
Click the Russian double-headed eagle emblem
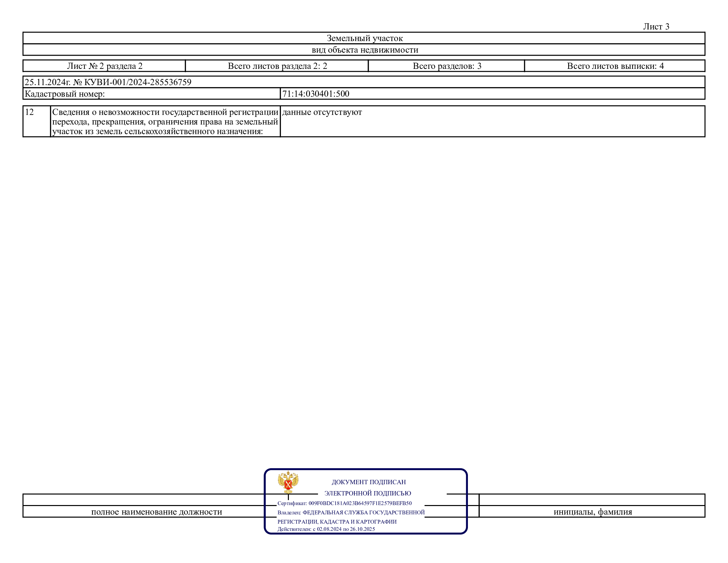pyautogui.click(x=288, y=482)
